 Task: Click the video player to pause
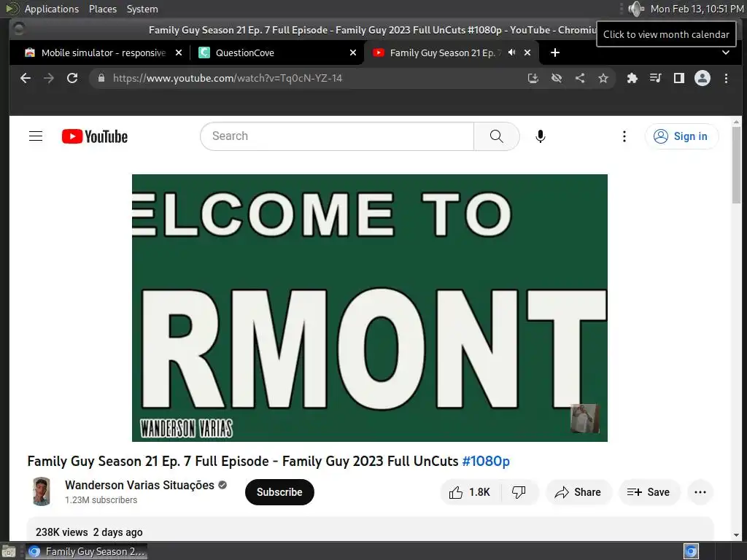point(370,308)
